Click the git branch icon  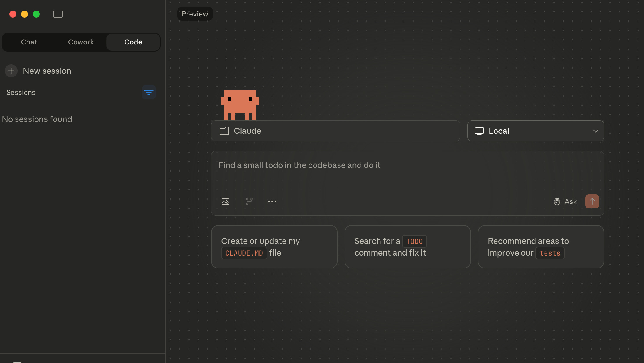pyautogui.click(x=249, y=201)
